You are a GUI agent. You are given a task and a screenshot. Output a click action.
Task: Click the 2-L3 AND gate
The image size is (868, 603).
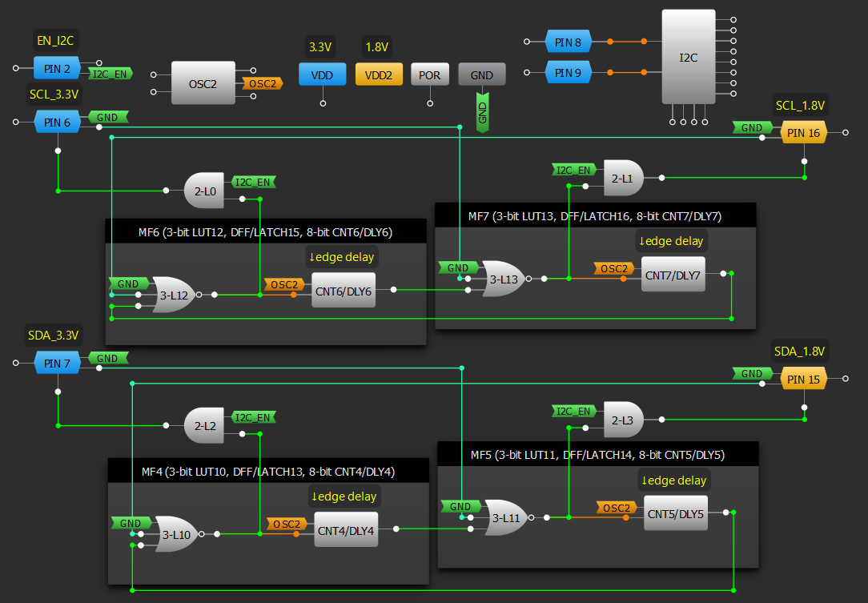click(x=622, y=420)
